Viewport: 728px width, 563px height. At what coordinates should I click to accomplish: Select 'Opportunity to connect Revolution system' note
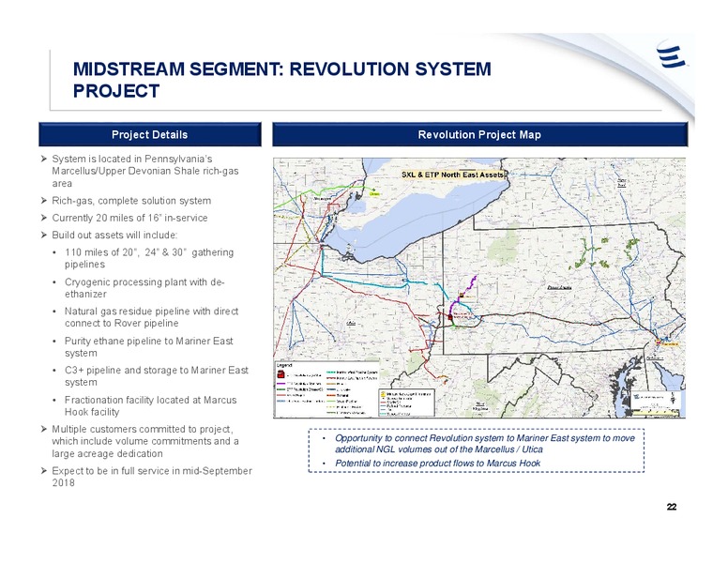click(x=485, y=444)
